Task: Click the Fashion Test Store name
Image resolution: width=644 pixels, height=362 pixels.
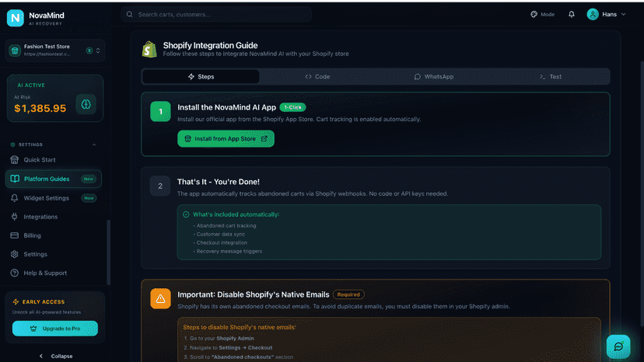Action: click(47, 47)
